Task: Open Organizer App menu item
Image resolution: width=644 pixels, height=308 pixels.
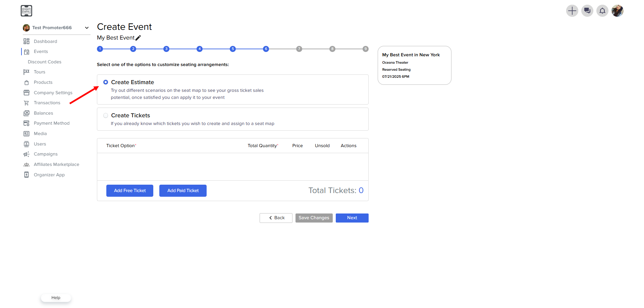Action: point(49,175)
